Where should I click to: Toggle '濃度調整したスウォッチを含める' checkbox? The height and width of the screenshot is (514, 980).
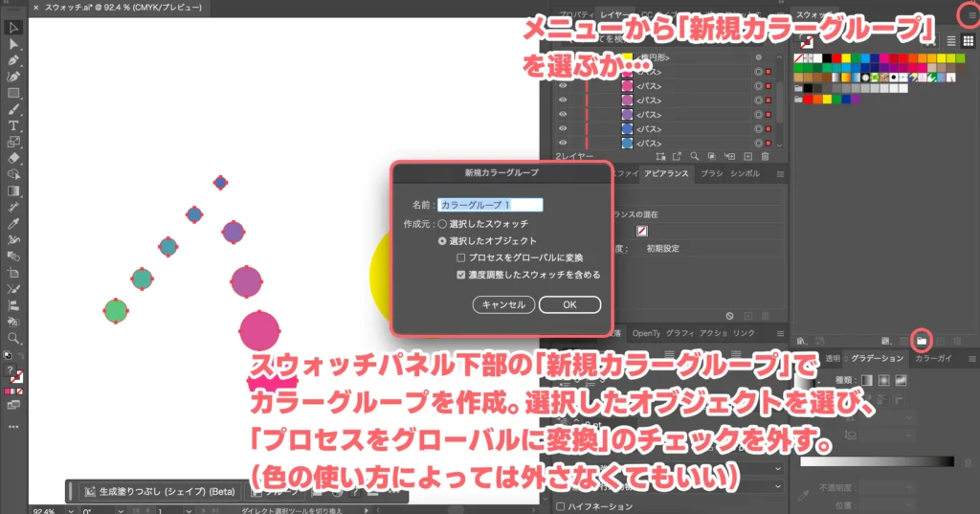461,275
